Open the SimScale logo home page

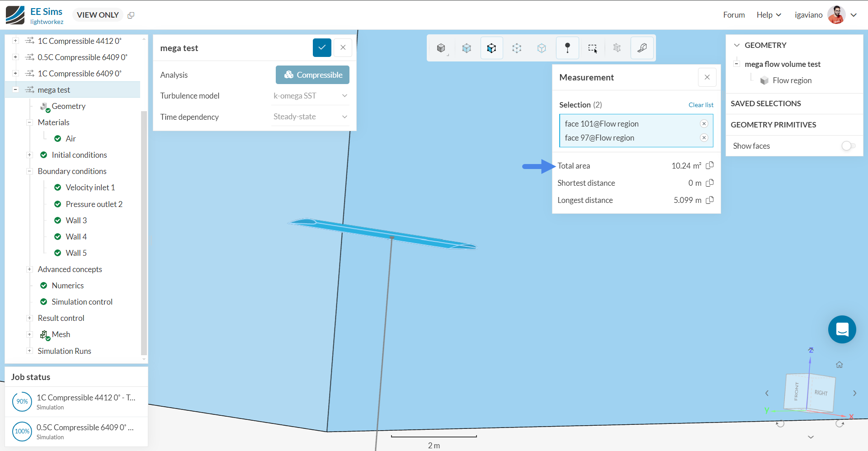(15, 15)
